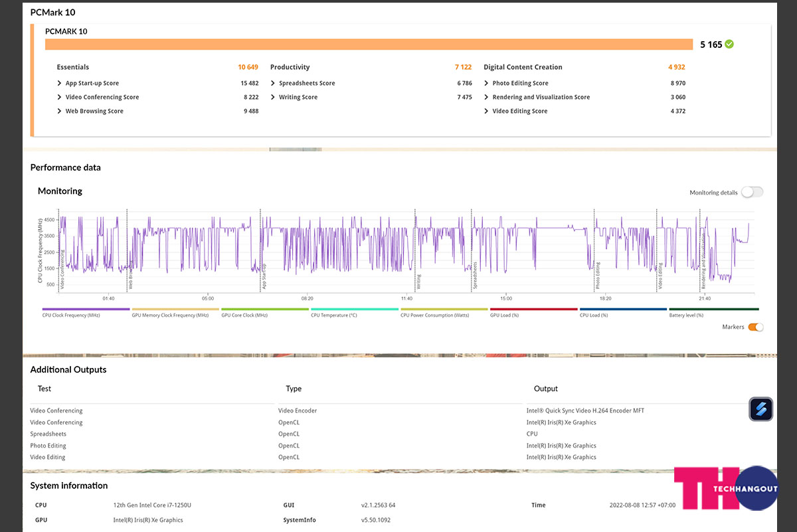Click the floating blue S app icon
The image size is (797, 532).
click(x=761, y=408)
